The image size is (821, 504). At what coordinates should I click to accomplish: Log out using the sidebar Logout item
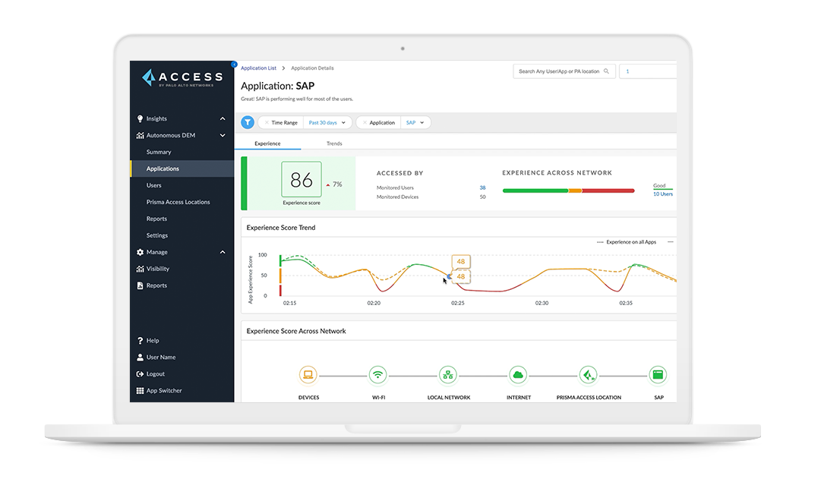click(x=155, y=374)
